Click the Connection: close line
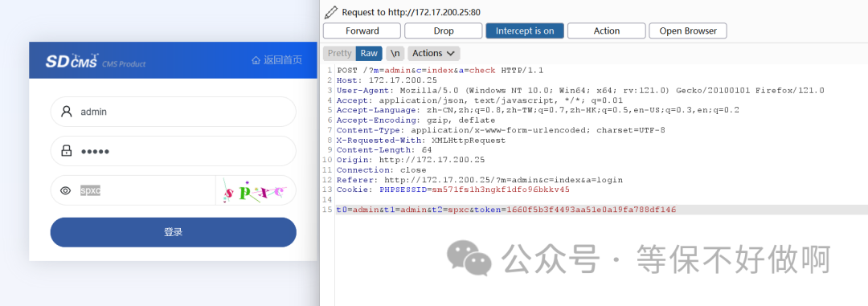 pos(382,170)
